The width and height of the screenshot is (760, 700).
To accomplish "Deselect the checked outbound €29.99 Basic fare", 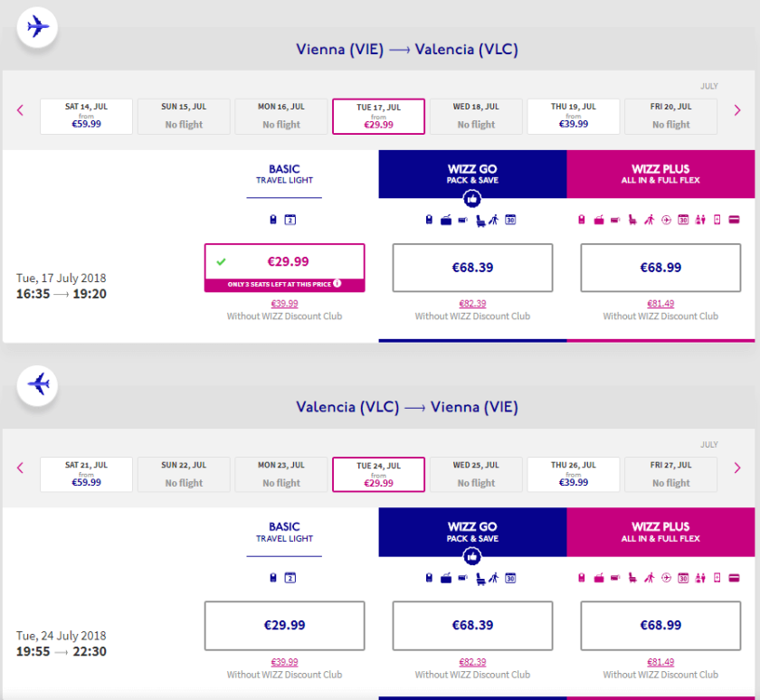I will [x=285, y=262].
